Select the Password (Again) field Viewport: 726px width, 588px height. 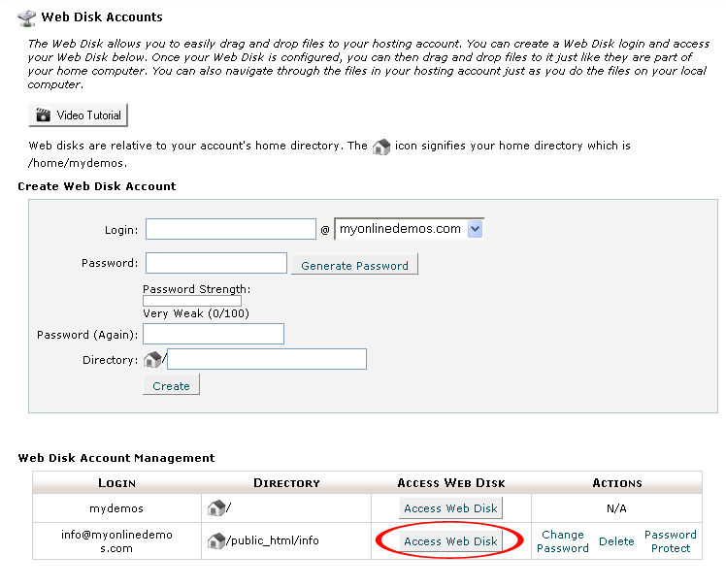click(x=214, y=334)
